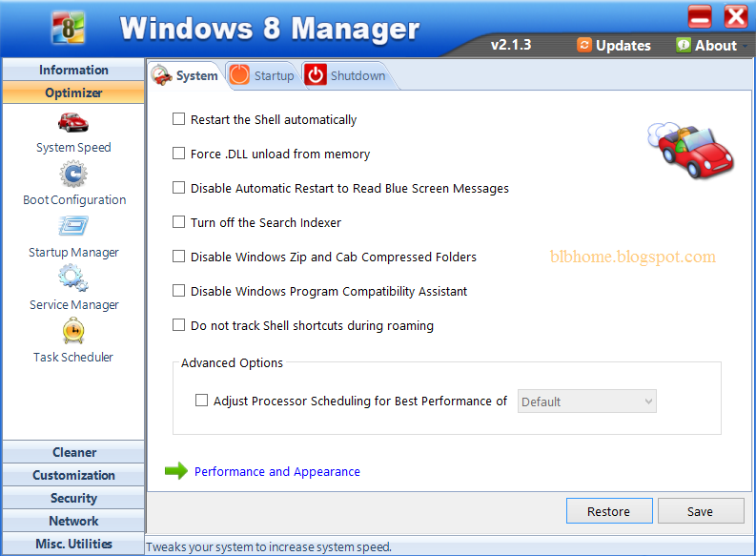The width and height of the screenshot is (756, 556).
Task: Click the Service Manager label
Action: tap(73, 305)
